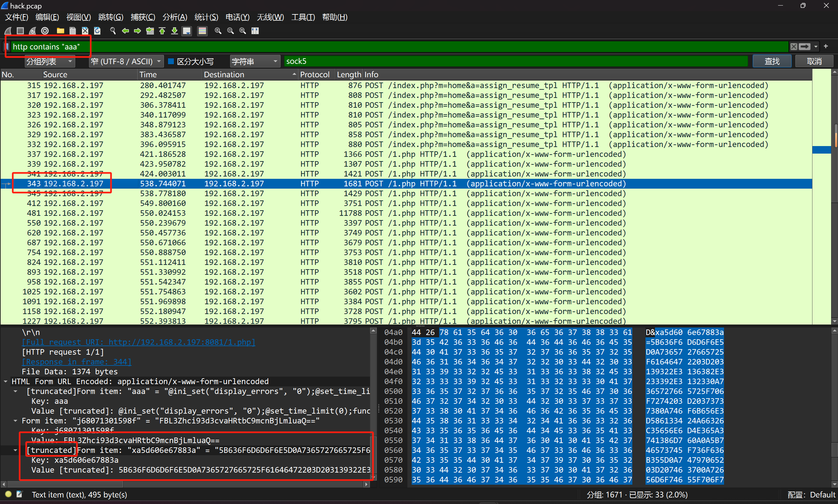Toggle auto-scroll during live capture
This screenshot has width=838, height=504.
[x=187, y=31]
